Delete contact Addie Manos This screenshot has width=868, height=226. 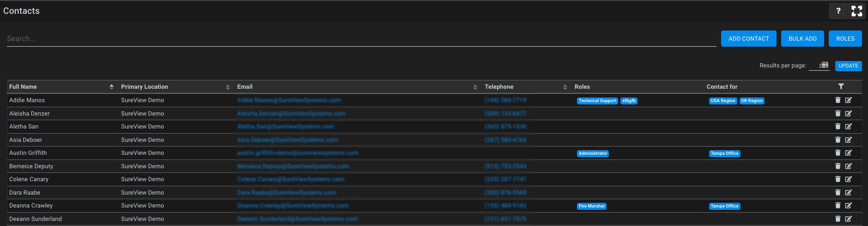coord(838,100)
